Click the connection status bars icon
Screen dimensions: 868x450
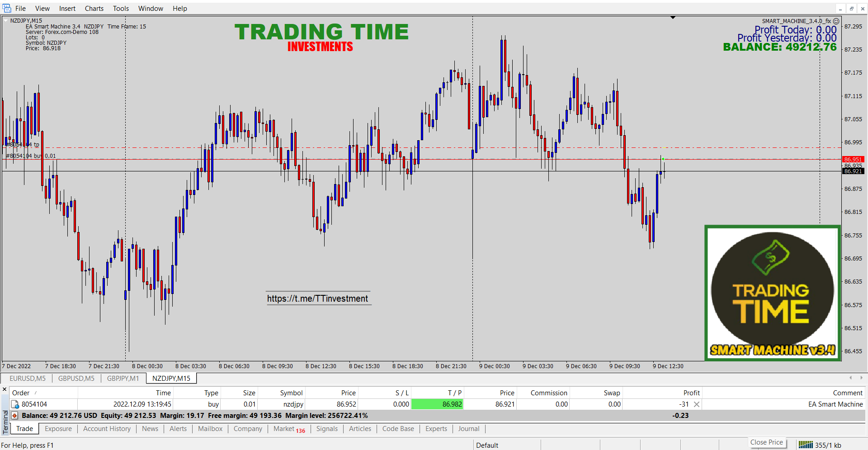click(806, 445)
